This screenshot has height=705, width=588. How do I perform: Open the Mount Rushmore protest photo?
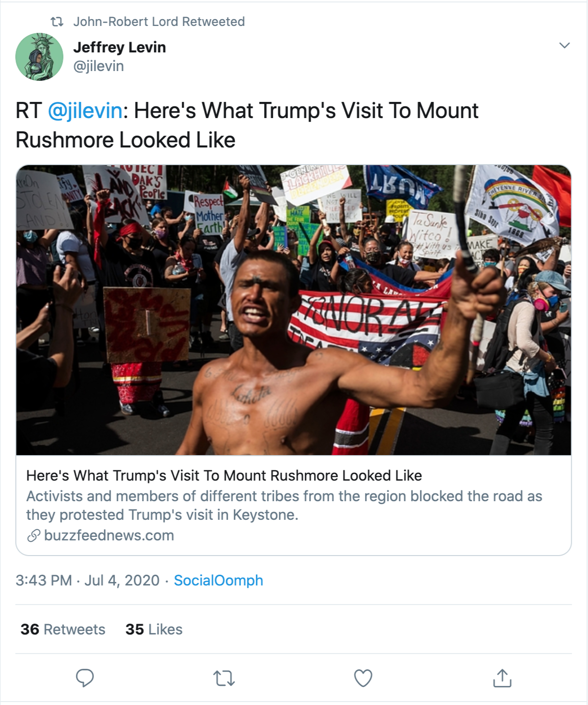pyautogui.click(x=294, y=310)
